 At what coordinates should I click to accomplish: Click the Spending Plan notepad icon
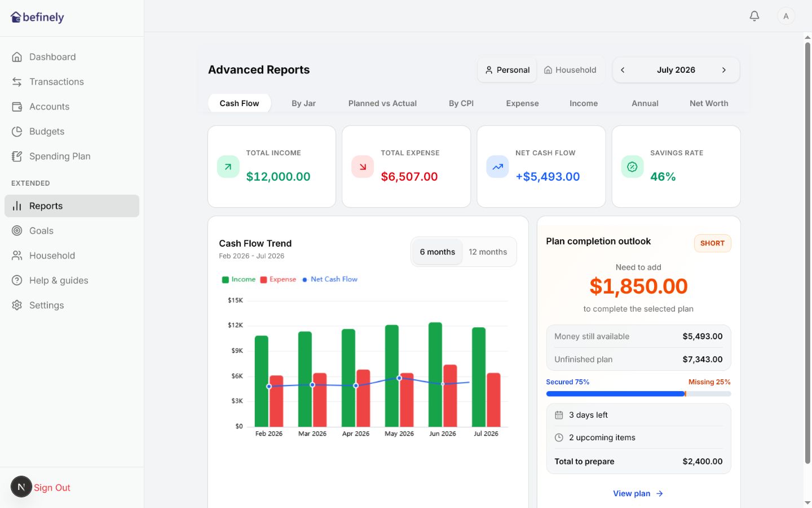17,156
